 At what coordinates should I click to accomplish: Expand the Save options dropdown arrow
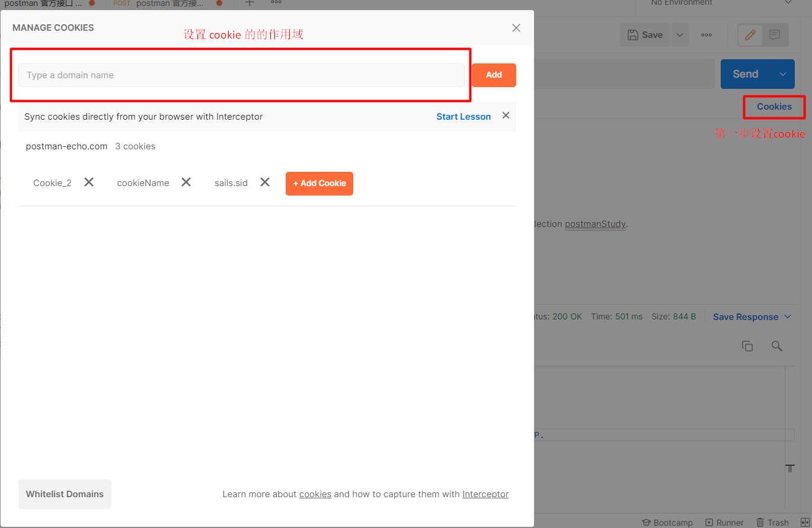(x=680, y=35)
